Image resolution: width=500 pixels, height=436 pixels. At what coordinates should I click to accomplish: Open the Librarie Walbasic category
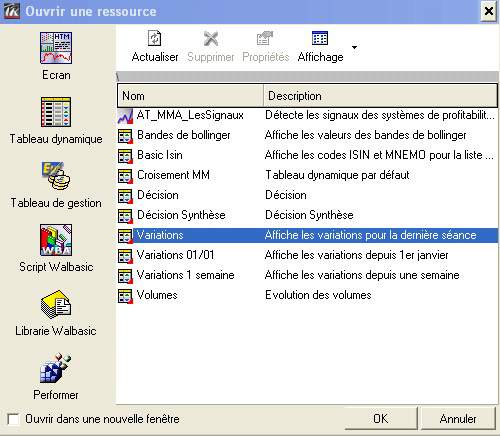pos(56,304)
